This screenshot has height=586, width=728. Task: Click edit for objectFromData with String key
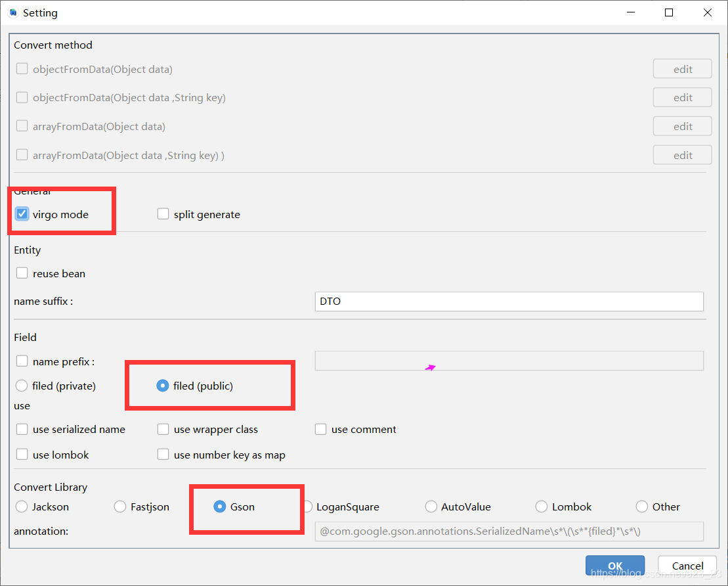pos(682,98)
